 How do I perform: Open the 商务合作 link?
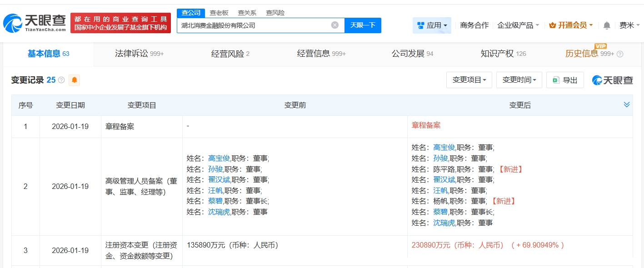[474, 25]
